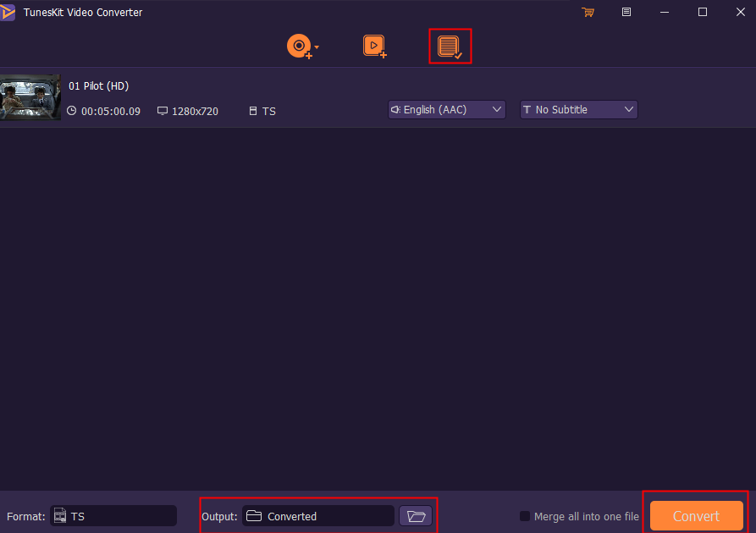The height and width of the screenshot is (533, 756).
Task: Close the TunesKit Video Converter window
Action: click(x=741, y=12)
